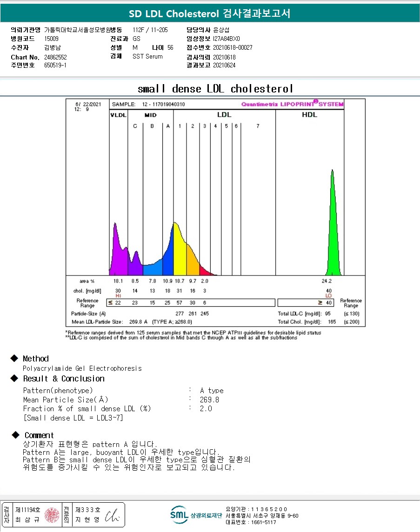Click reference range "(≤ 130)"
This screenshot has height=532, width=420.
pyautogui.click(x=352, y=314)
